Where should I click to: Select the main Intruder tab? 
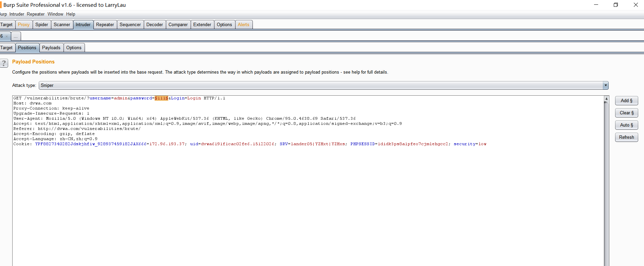coord(83,24)
